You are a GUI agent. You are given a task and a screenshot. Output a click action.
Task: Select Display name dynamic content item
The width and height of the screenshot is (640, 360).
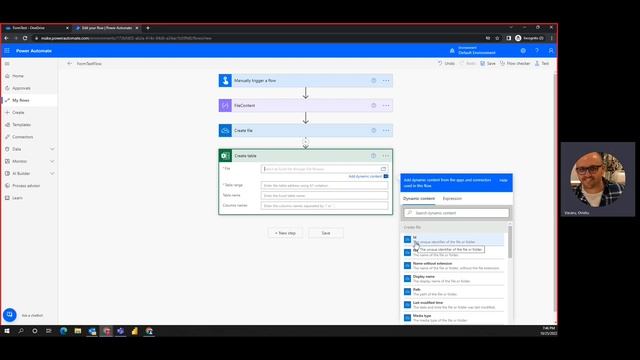453,279
